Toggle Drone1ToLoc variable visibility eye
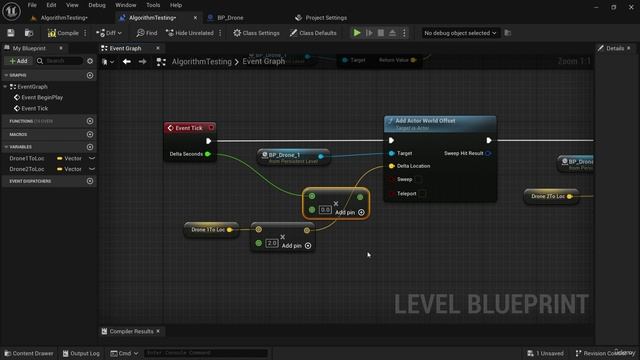 pos(92,158)
